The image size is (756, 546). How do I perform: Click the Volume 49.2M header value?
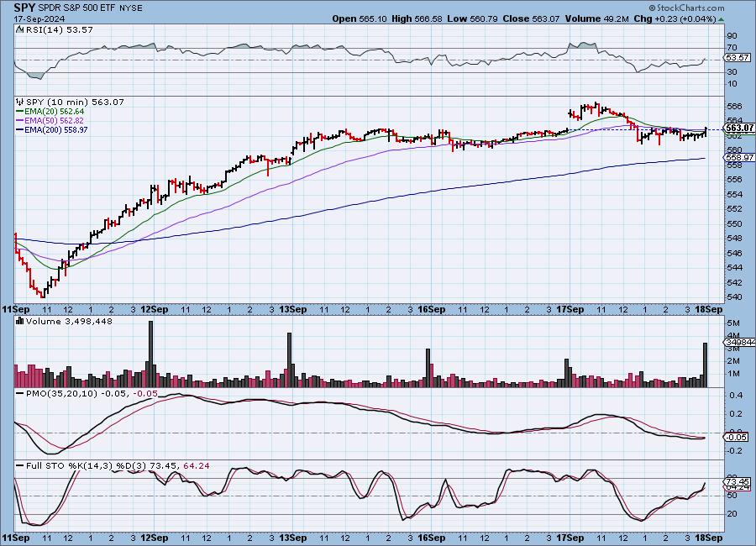(x=596, y=18)
